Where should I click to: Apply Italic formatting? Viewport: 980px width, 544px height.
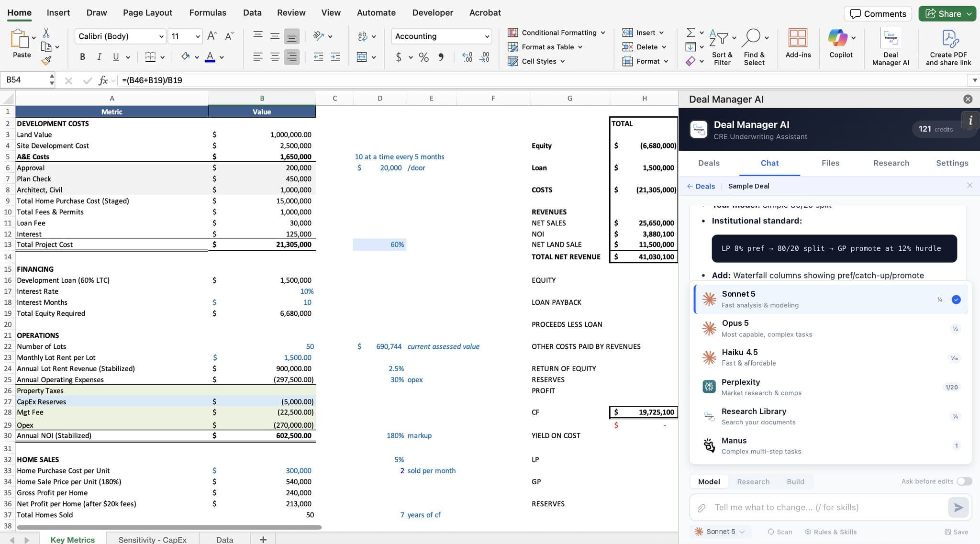99,57
